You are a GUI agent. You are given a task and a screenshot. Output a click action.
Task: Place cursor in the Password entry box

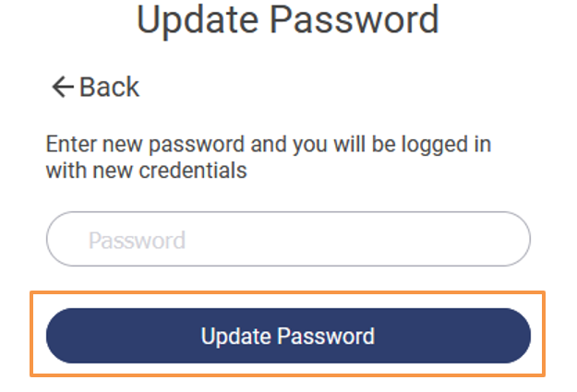[288, 240]
